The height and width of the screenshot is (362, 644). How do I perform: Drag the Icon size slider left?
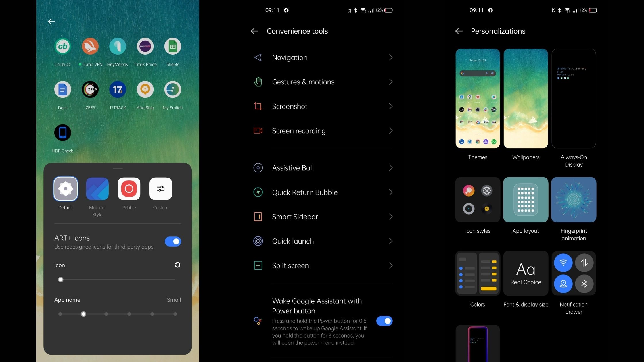click(x=60, y=279)
